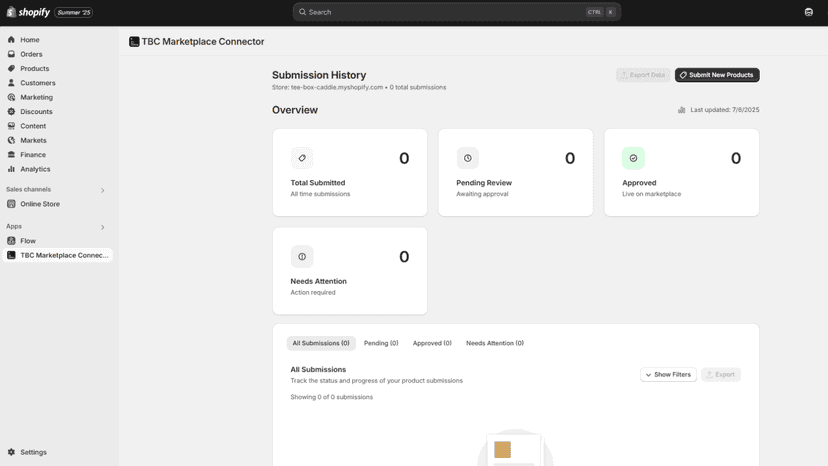The width and height of the screenshot is (828, 466).
Task: Click the empty state box illustration
Action: click(x=515, y=448)
